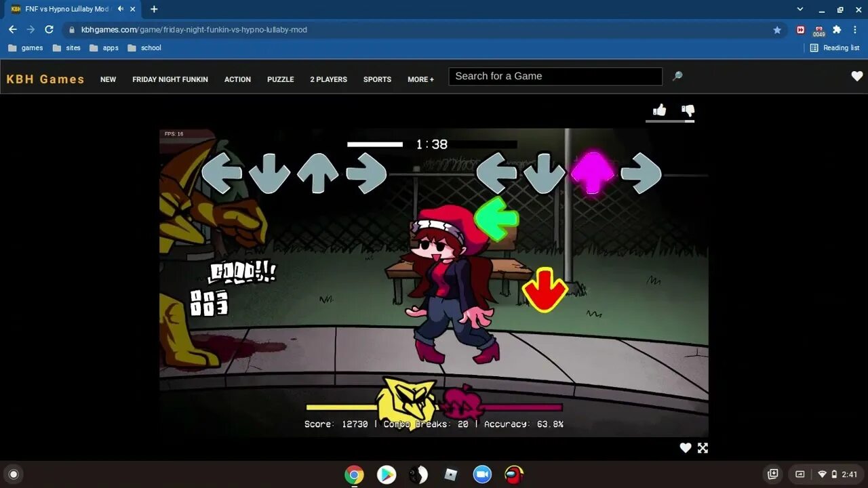The width and height of the screenshot is (868, 488).
Task: Go forward in browser history
Action: pyautogui.click(x=31, y=30)
